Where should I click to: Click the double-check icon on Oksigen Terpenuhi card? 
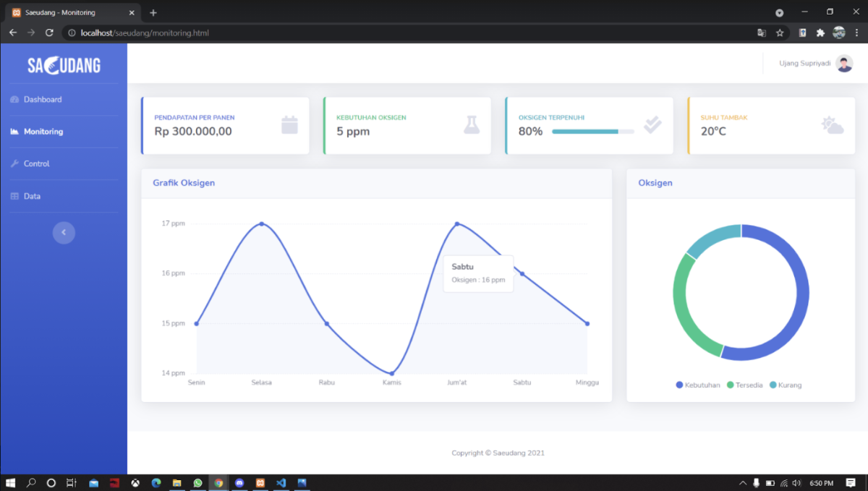tap(652, 125)
